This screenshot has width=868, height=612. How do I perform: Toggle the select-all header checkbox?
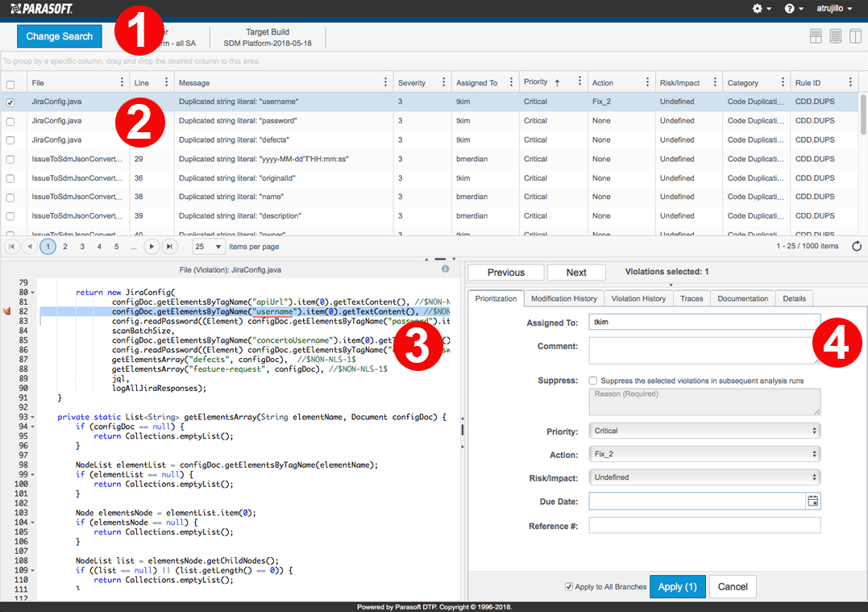pos(10,85)
